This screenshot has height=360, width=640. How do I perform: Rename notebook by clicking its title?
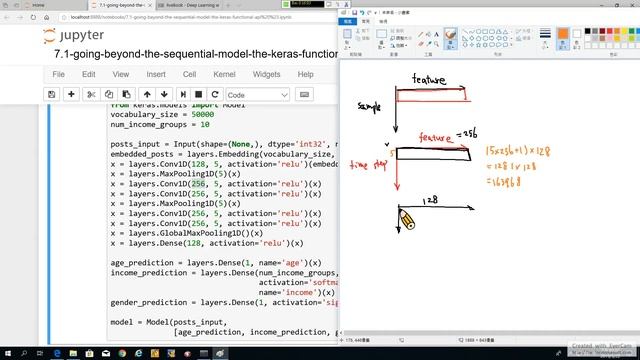(196, 54)
